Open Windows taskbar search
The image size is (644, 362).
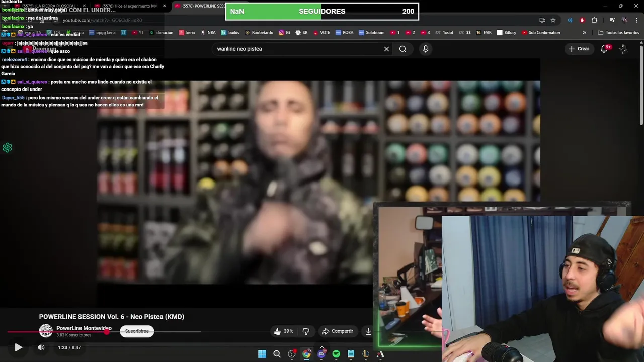click(x=277, y=354)
